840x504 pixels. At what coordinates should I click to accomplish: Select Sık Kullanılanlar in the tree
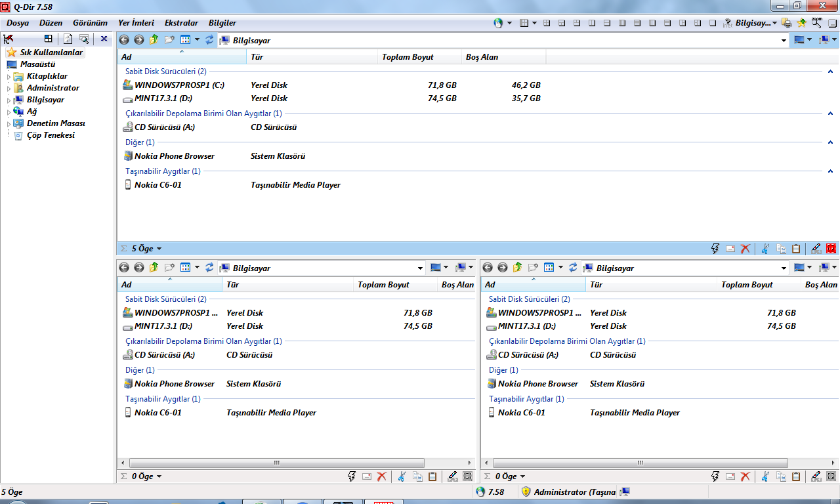tap(45, 52)
